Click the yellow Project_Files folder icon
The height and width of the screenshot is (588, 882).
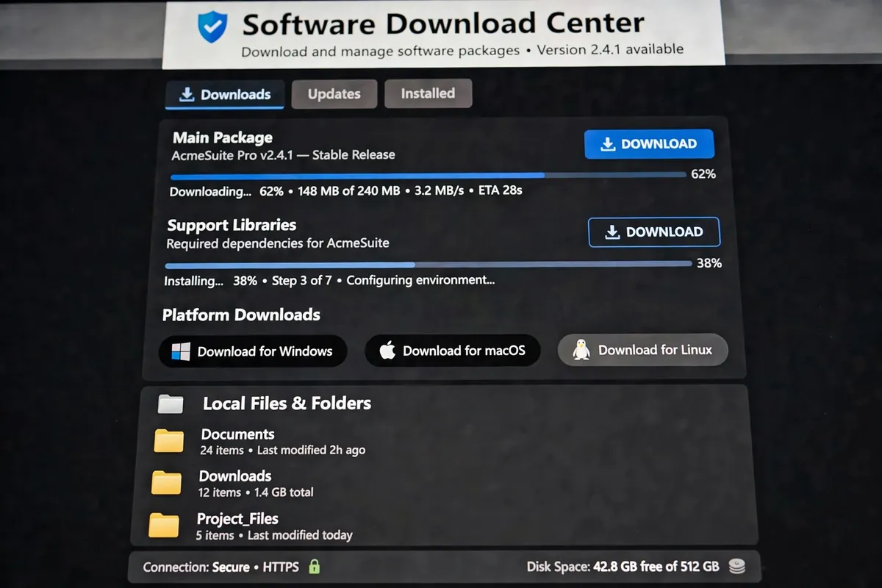tap(164, 526)
